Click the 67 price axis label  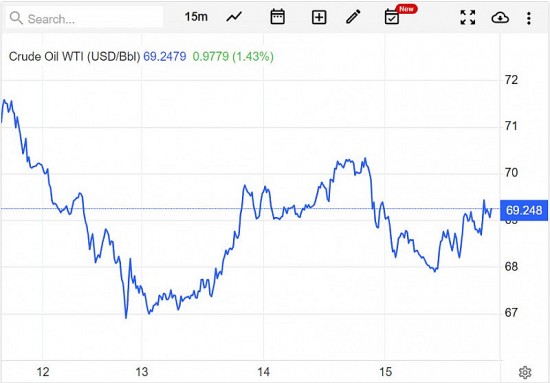pos(511,312)
